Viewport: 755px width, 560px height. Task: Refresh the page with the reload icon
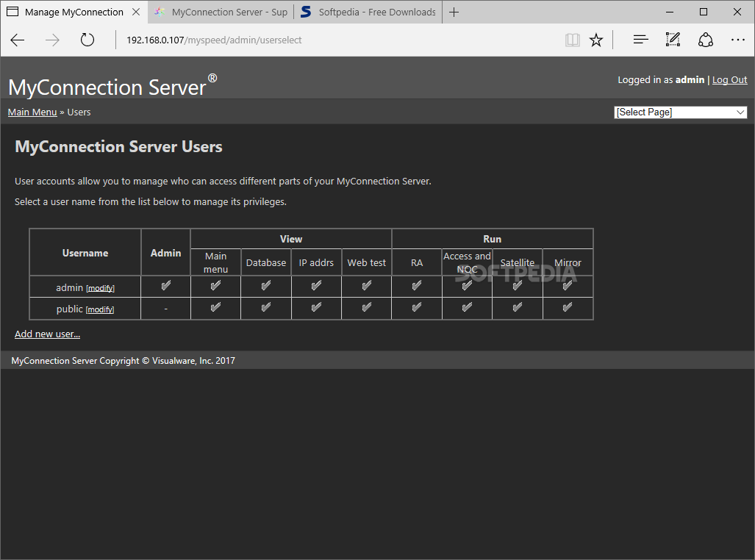coord(87,40)
